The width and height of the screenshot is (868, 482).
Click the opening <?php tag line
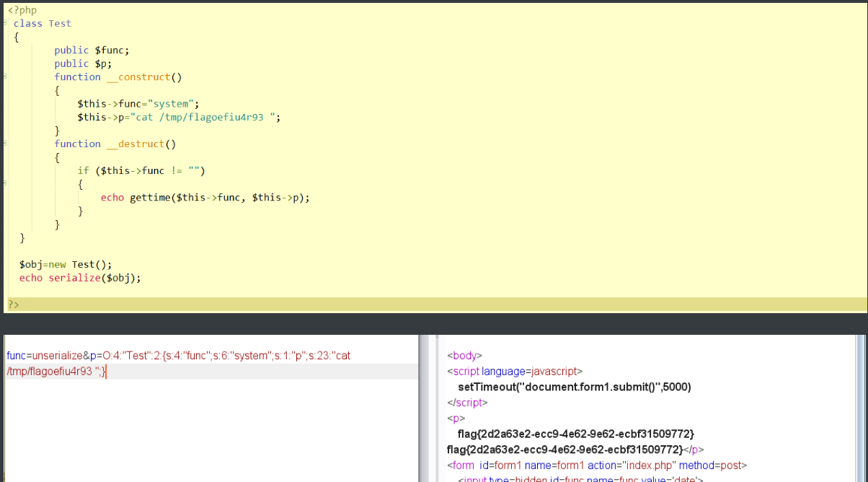coord(22,10)
